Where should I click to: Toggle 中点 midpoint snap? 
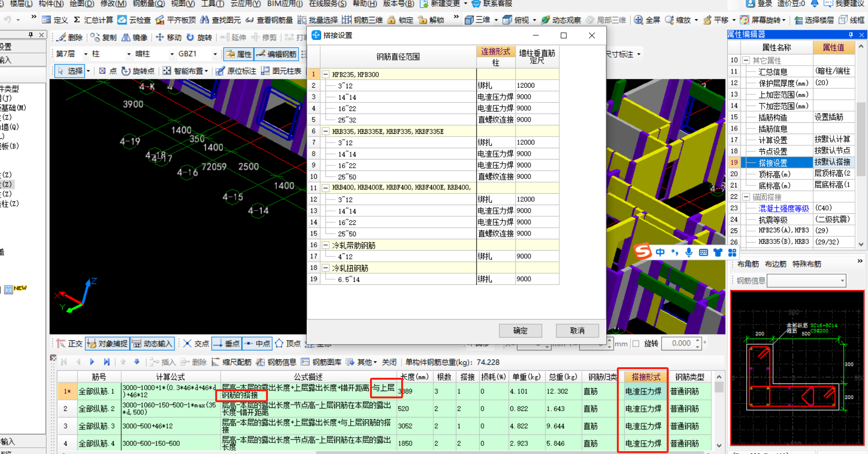[x=257, y=343]
